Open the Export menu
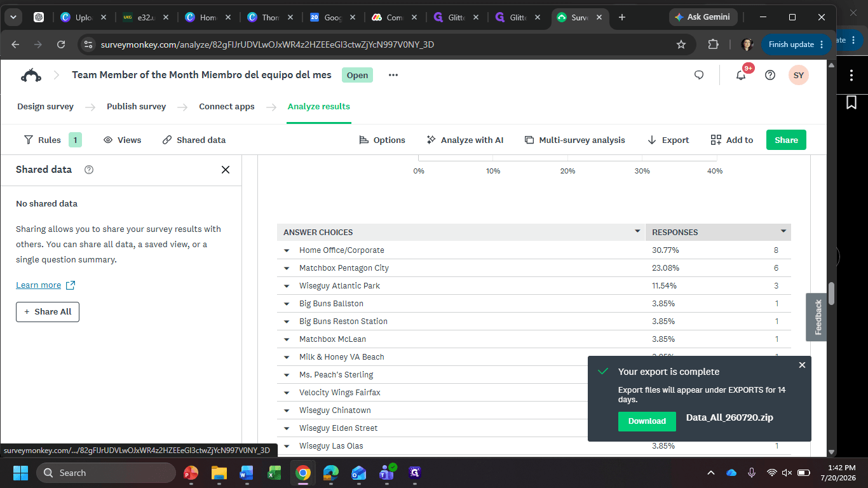Image resolution: width=868 pixels, height=488 pixels. coord(668,140)
